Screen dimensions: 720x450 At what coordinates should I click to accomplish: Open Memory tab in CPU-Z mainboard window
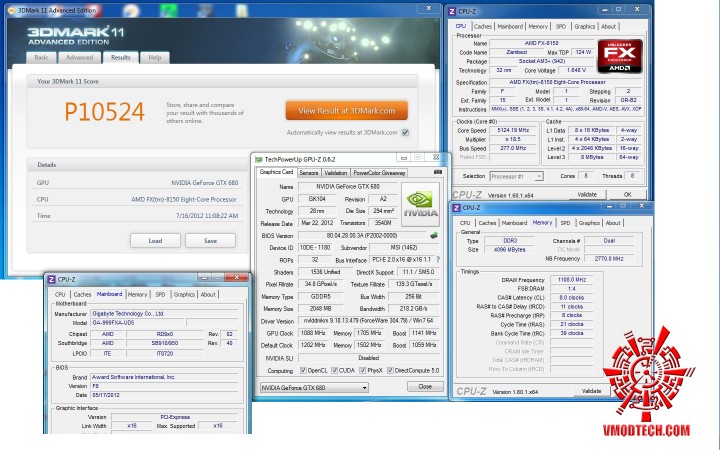pos(137,294)
